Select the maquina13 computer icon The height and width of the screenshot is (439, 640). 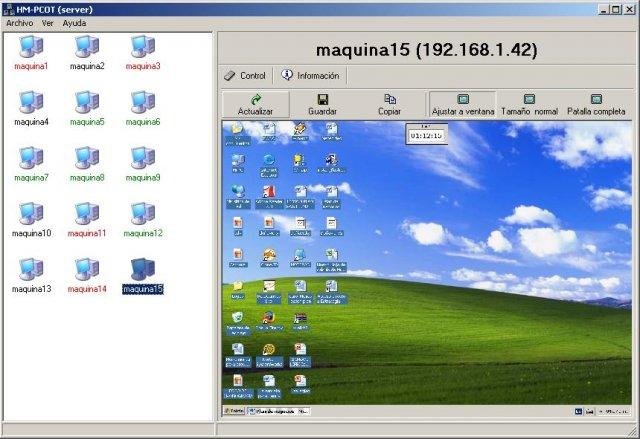click(x=31, y=270)
